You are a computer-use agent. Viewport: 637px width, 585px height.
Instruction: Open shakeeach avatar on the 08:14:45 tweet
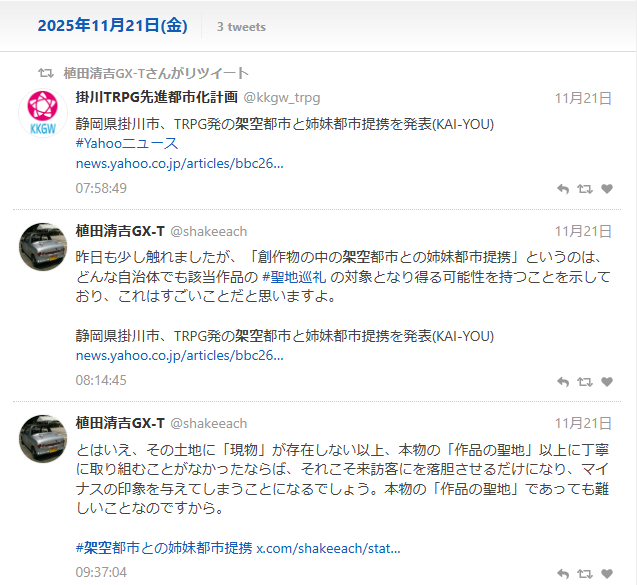click(x=43, y=247)
